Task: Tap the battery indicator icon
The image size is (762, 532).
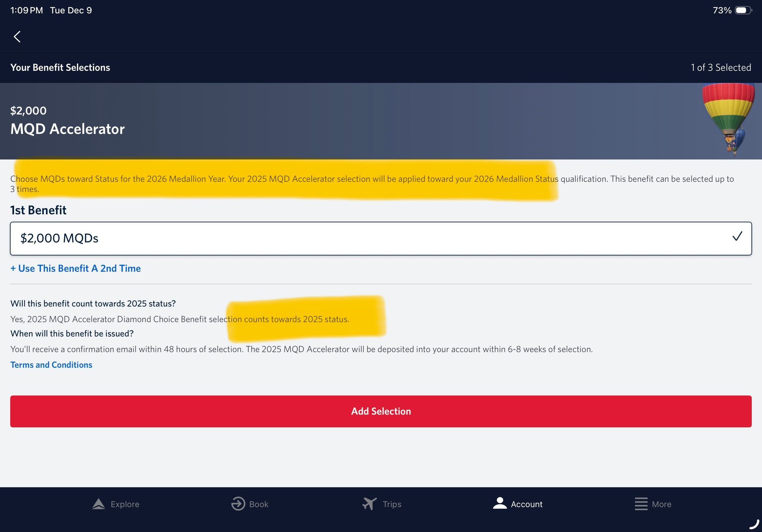Action: [743, 10]
